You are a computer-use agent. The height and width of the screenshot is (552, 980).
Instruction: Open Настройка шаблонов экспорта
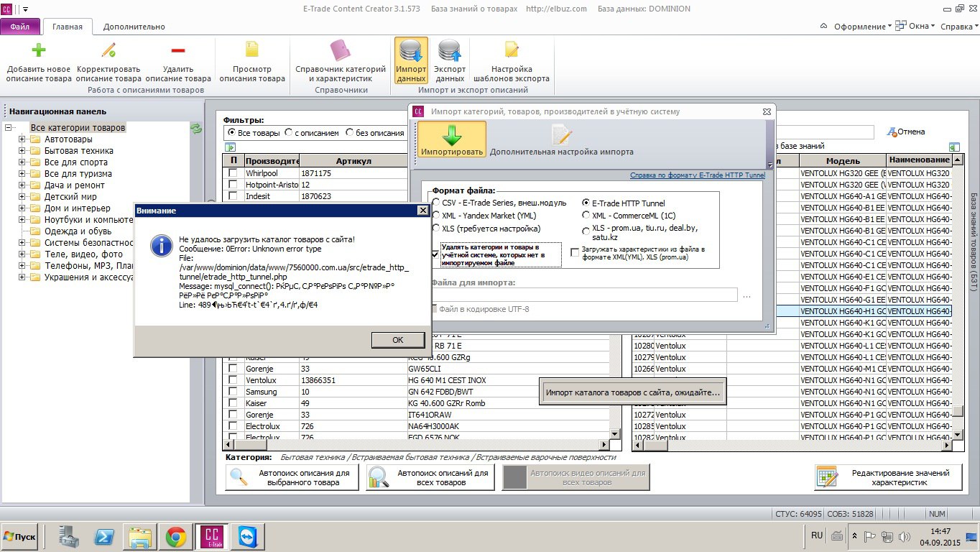(x=512, y=63)
